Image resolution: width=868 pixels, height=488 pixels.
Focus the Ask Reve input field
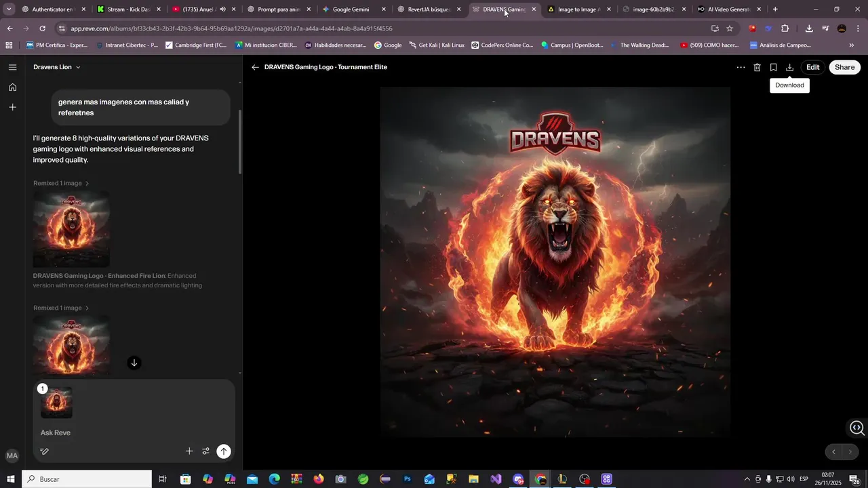tap(134, 432)
